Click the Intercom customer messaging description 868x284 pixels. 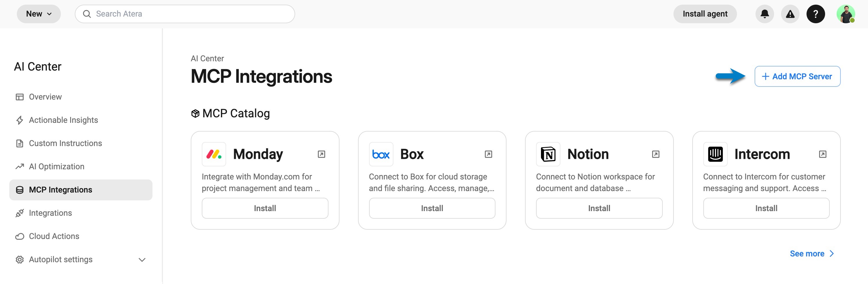[x=765, y=182]
